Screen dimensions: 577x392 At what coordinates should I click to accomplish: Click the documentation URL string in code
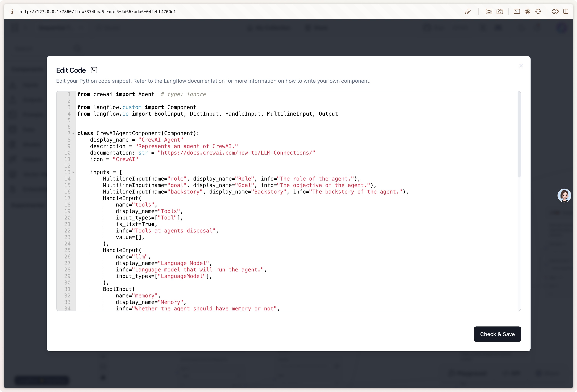click(x=236, y=153)
